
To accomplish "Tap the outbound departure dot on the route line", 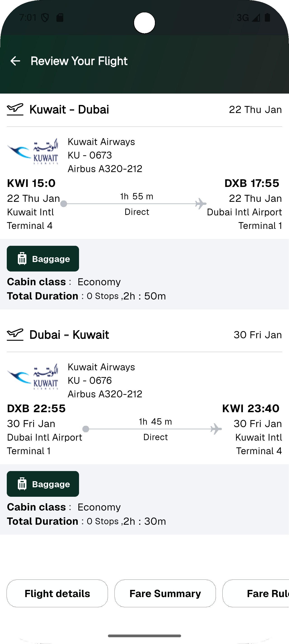I will pos(64,204).
